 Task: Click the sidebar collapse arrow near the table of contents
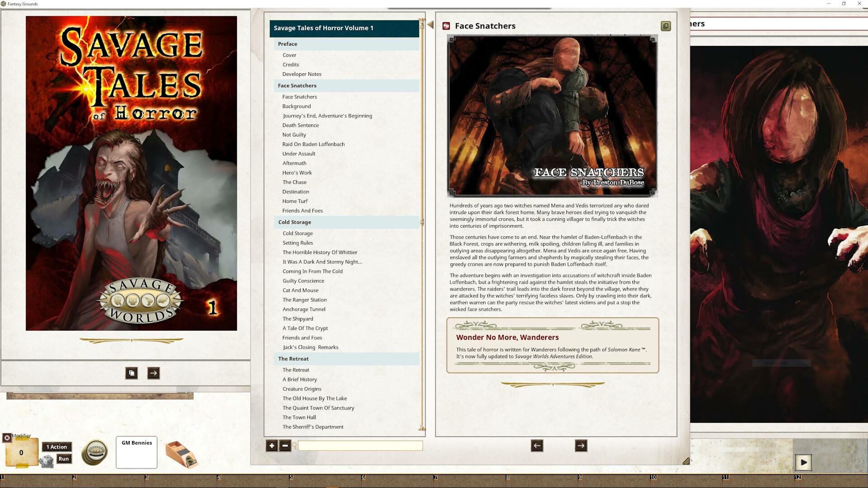[429, 25]
